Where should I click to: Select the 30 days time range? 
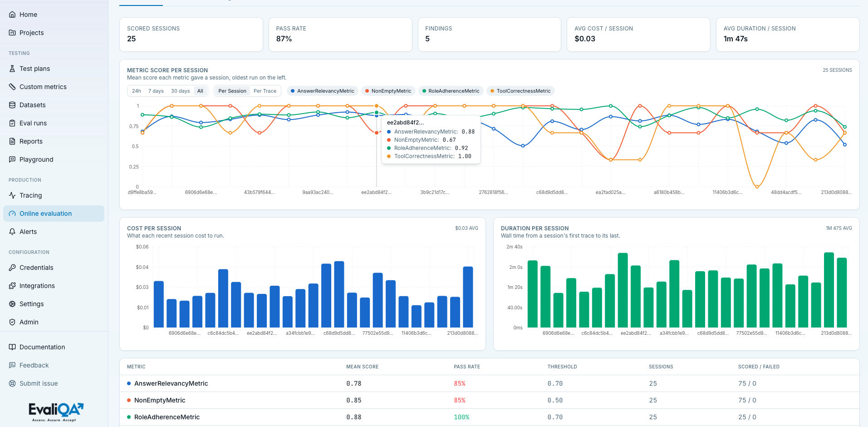[180, 91]
